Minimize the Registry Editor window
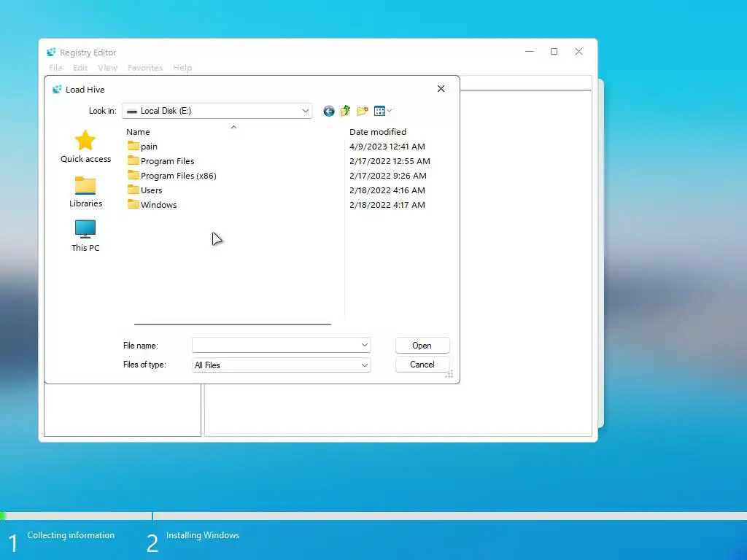 pyautogui.click(x=530, y=52)
